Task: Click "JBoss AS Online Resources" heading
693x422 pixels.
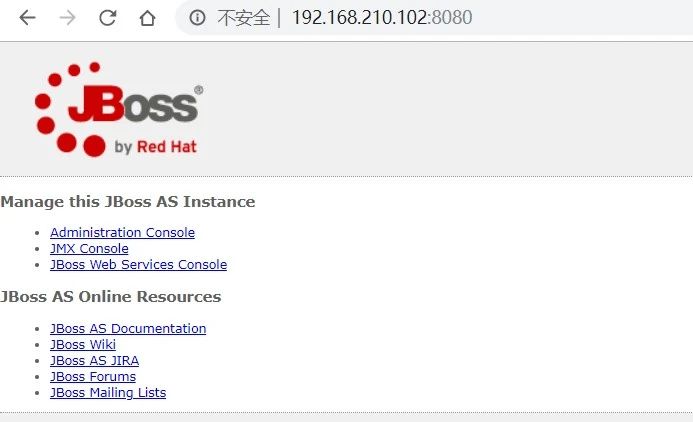Action: point(111,297)
